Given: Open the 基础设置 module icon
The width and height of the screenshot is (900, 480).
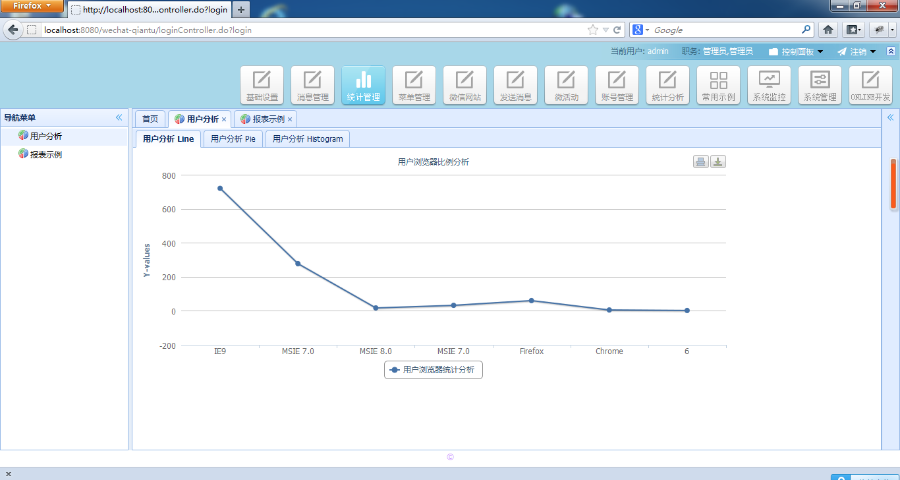Looking at the screenshot, I should (262, 85).
